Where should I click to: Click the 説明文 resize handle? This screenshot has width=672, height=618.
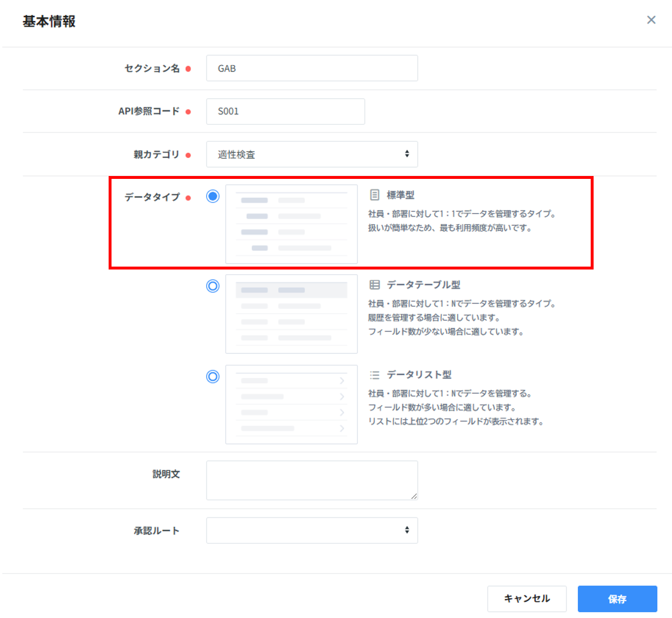tap(414, 496)
